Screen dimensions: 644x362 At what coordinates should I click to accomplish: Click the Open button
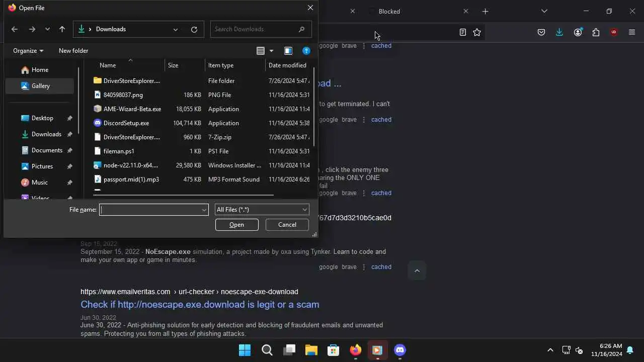click(237, 225)
